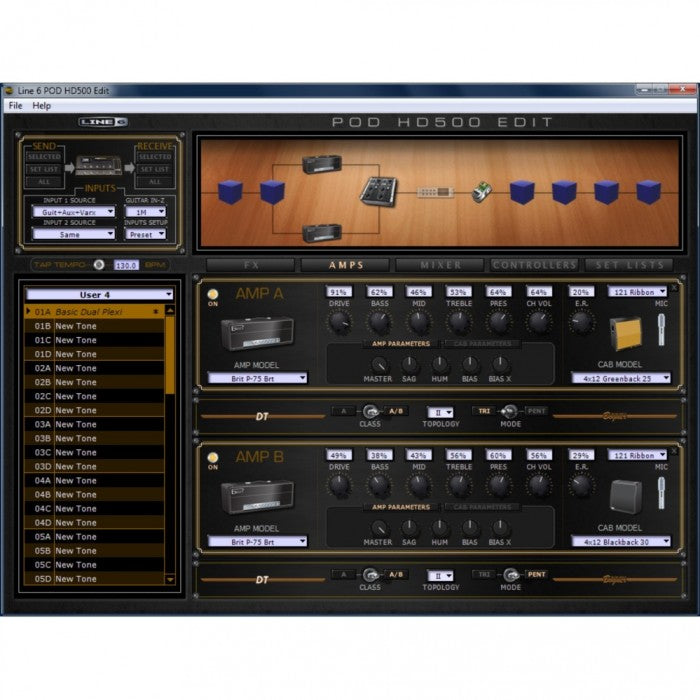Switch to the Set Lists tab
This screenshot has width=700, height=700.
coord(629,265)
